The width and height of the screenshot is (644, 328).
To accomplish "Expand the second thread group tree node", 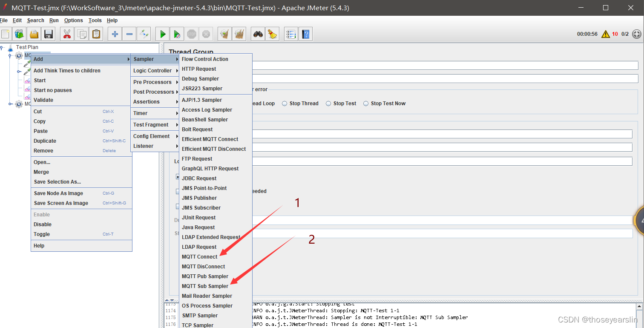I will pos(10,104).
